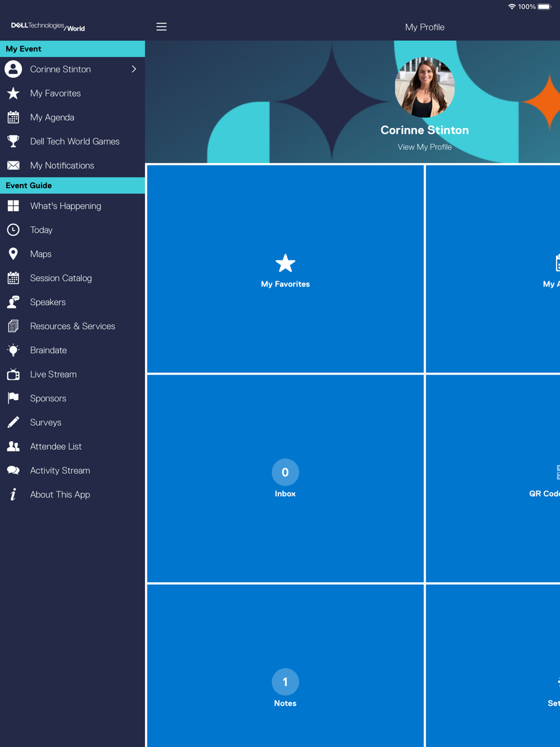This screenshot has height=747, width=560.
Task: Open the Braindate item
Action: click(x=72, y=350)
